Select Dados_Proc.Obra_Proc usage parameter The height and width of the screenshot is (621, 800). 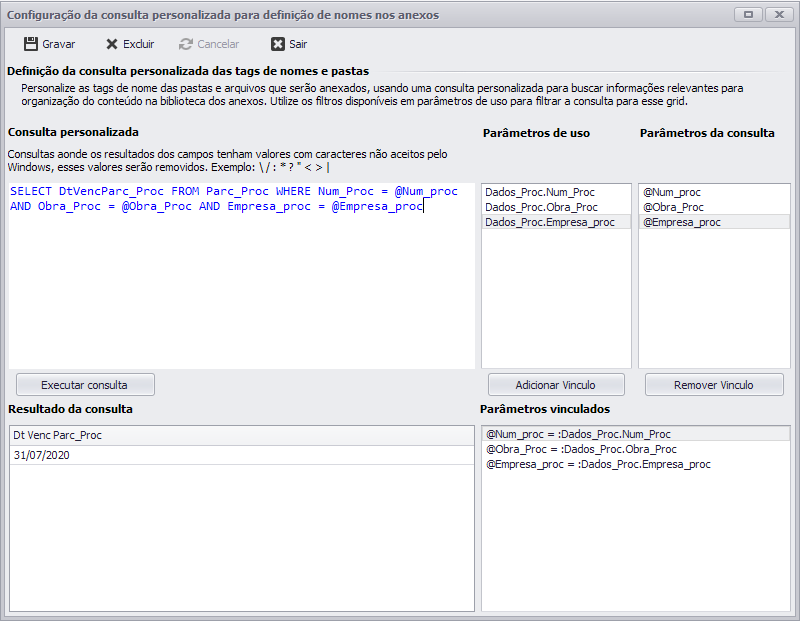[x=540, y=207]
